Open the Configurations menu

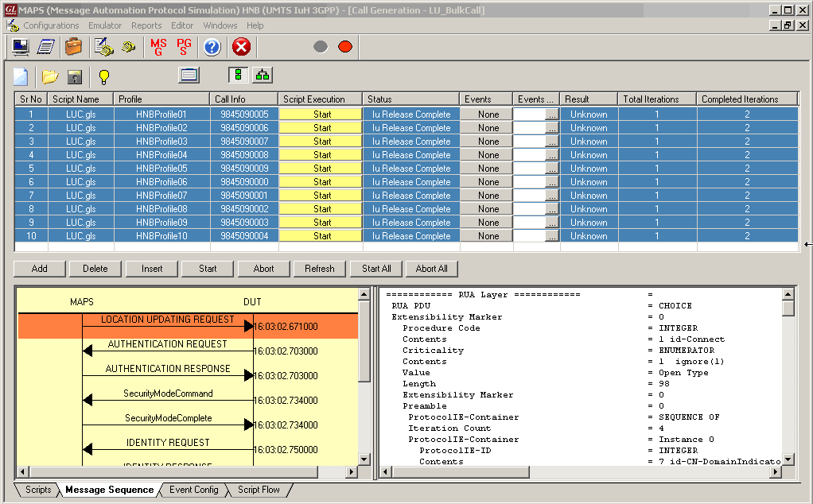click(52, 25)
